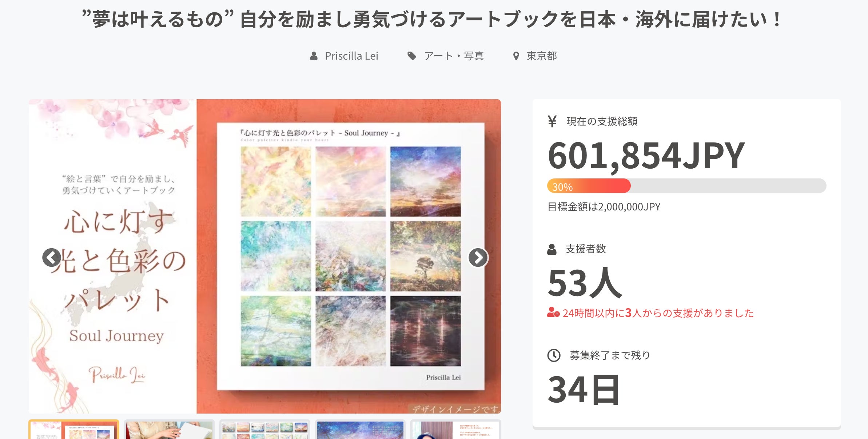This screenshot has height=439, width=868.
Task: Click the supporter person icon by 支援者数
Action: [552, 249]
